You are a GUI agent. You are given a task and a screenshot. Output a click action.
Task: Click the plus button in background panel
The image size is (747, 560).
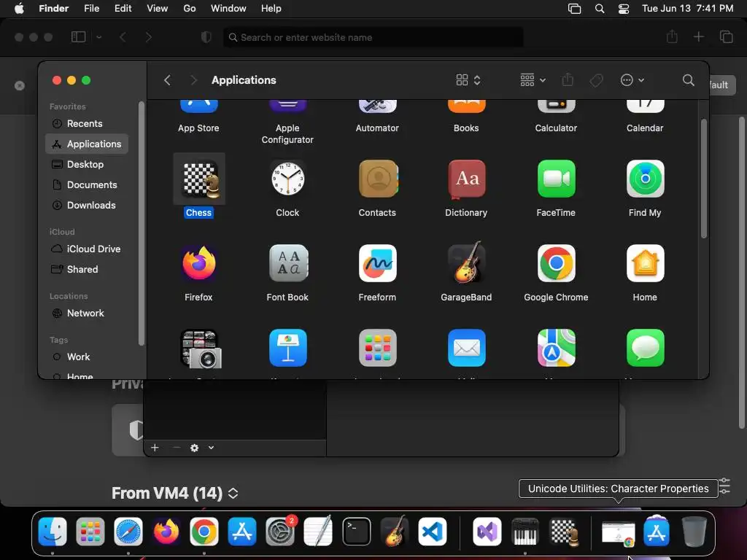[x=155, y=448]
